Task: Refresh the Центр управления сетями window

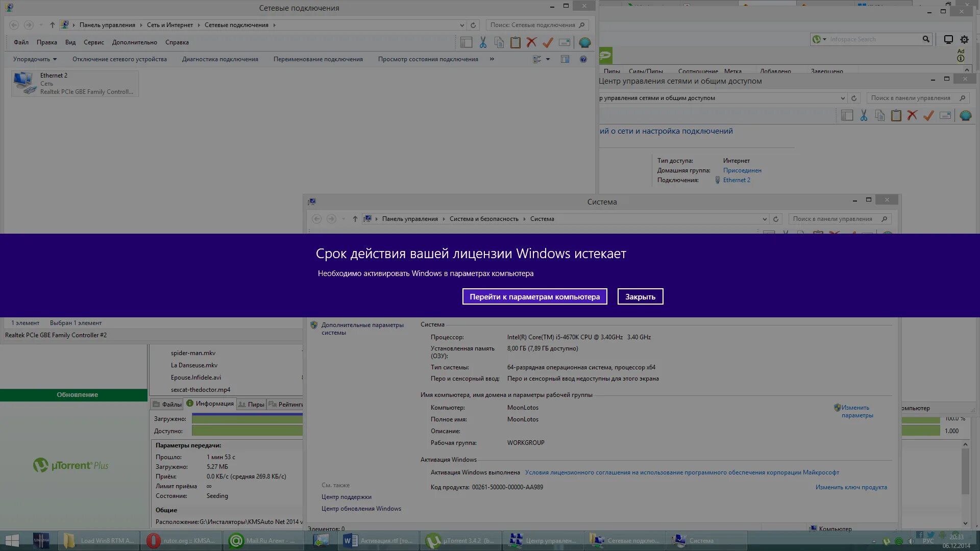Action: (x=854, y=98)
